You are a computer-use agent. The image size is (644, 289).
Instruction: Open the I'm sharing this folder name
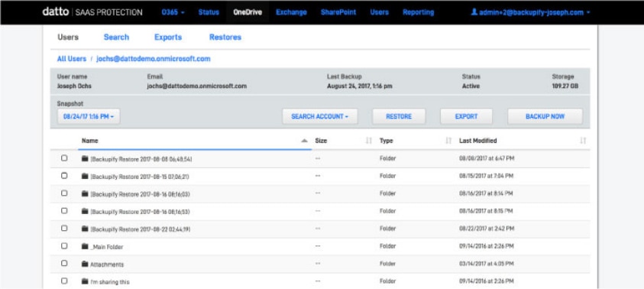point(110,282)
